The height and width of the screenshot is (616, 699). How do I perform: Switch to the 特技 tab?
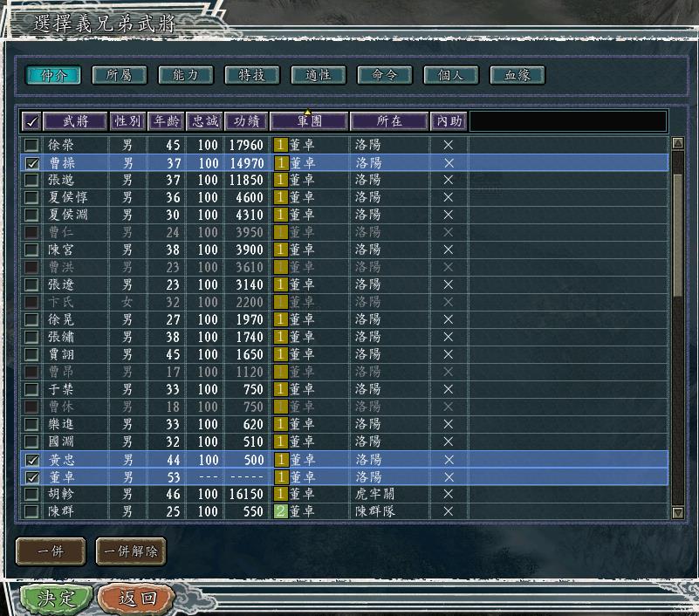coord(252,75)
